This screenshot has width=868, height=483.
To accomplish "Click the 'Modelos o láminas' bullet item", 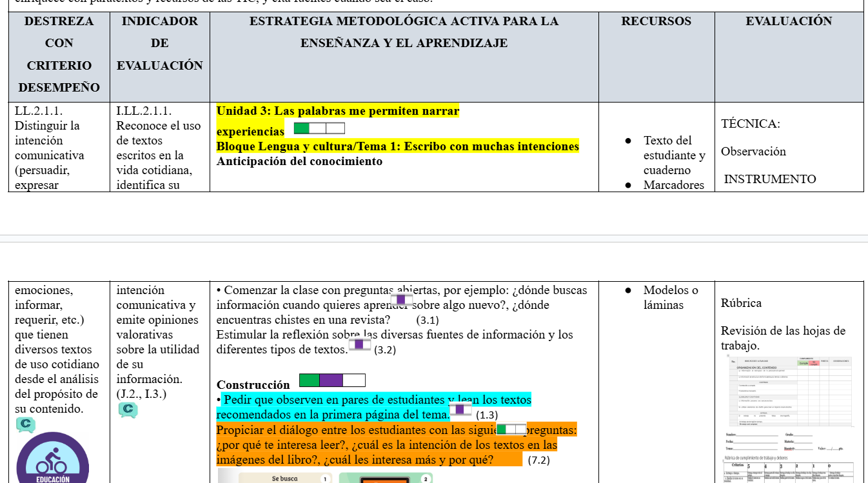I will [x=671, y=298].
